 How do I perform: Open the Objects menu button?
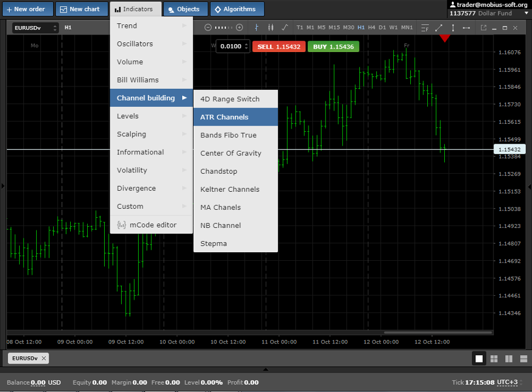(185, 9)
